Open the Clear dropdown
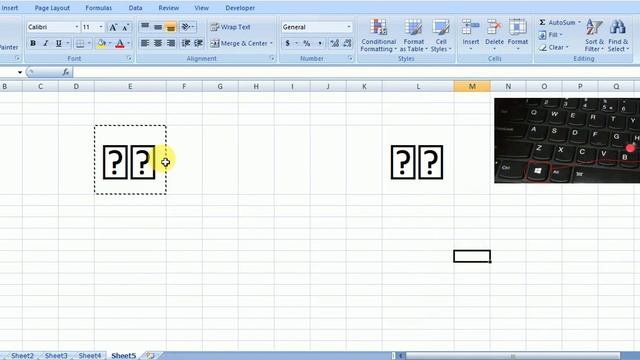The height and width of the screenshot is (360, 640). [x=553, y=47]
